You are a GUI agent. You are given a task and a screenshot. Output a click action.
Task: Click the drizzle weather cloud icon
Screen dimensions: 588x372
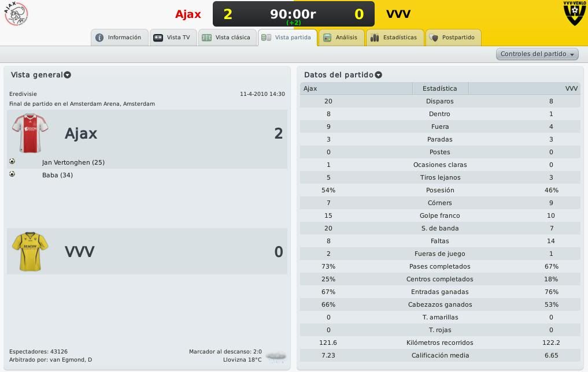tap(276, 356)
